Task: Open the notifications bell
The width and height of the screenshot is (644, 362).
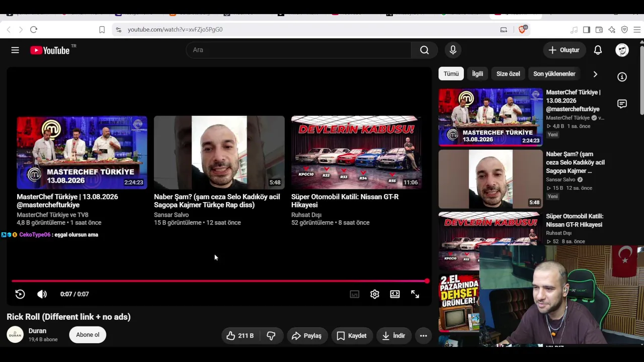Action: [598, 50]
